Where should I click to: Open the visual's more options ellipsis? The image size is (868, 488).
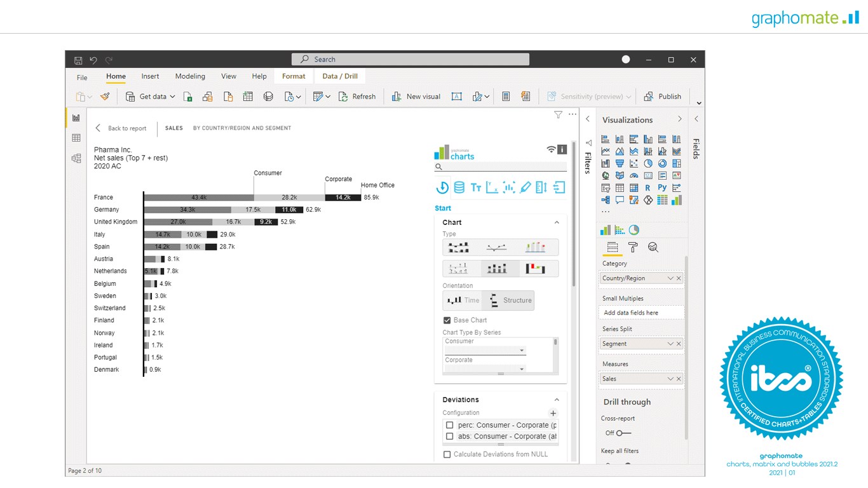pos(573,115)
